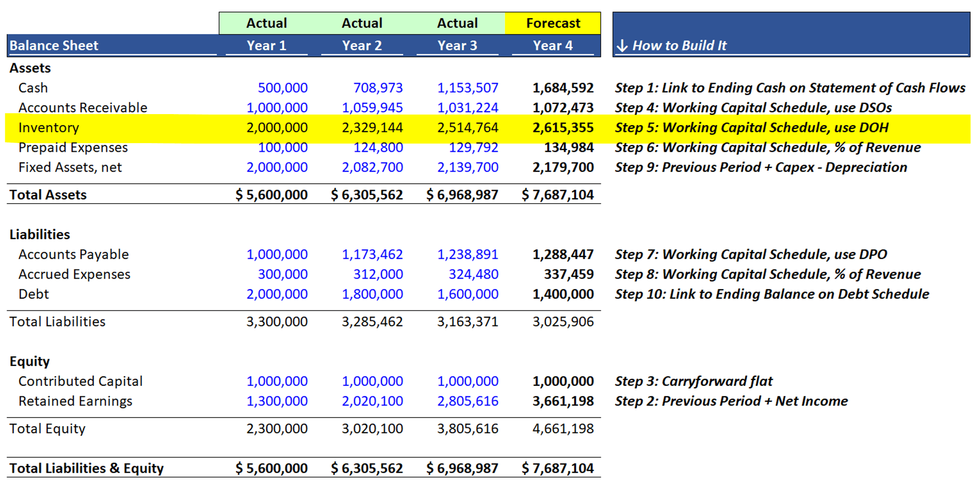Screen dimensions: 980x485
Task: Click Step 7 note about DPO
Action: click(x=751, y=255)
